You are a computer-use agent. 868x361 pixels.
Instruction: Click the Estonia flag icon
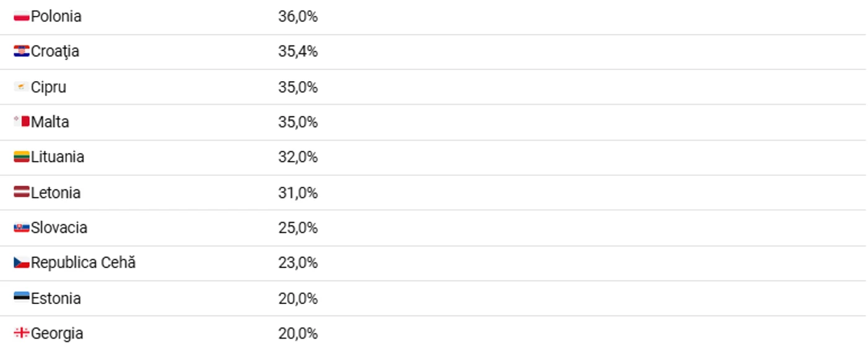point(22,298)
